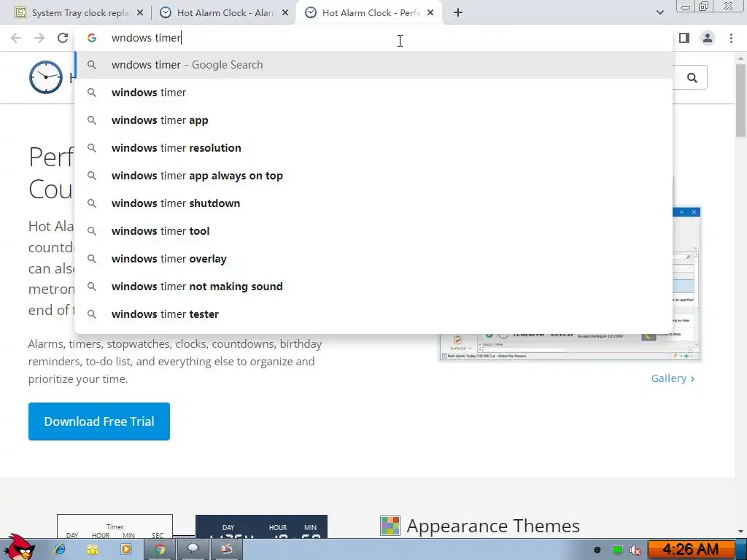The width and height of the screenshot is (747, 560).
Task: Click the white Timer theme preview
Action: coord(115,526)
